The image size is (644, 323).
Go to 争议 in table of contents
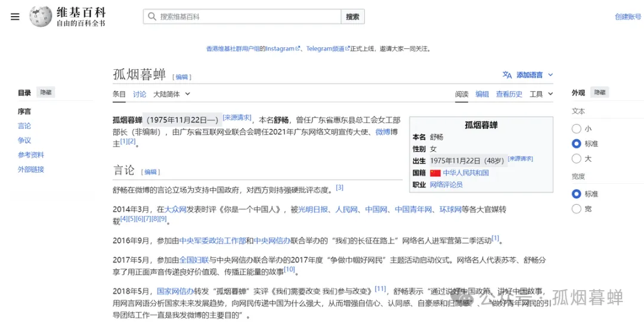coord(24,140)
